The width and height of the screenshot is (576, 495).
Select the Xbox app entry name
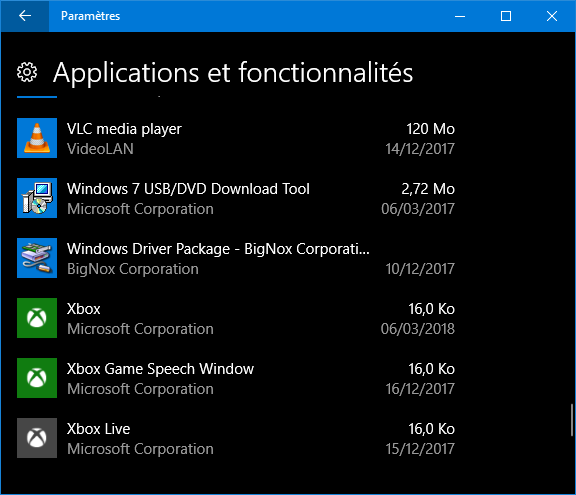tap(83, 309)
